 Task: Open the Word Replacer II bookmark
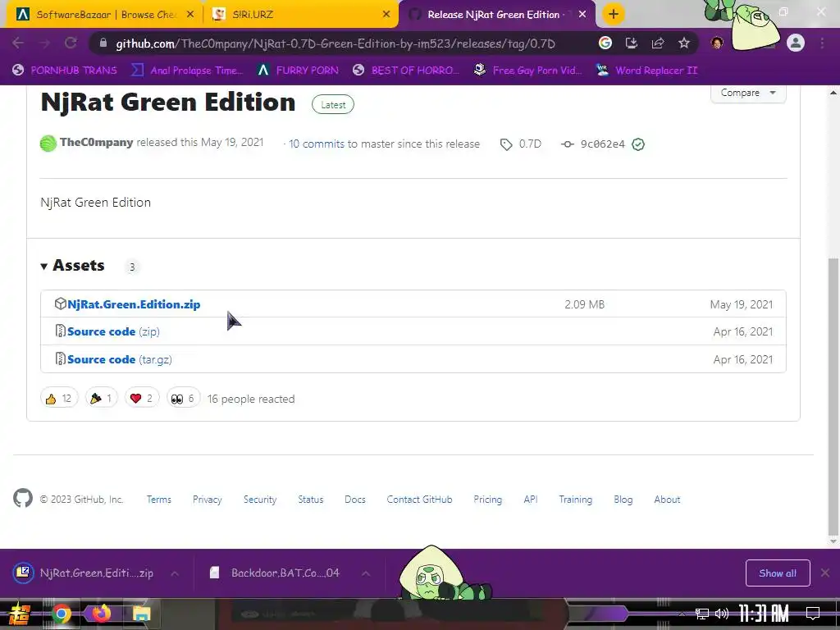click(x=647, y=71)
